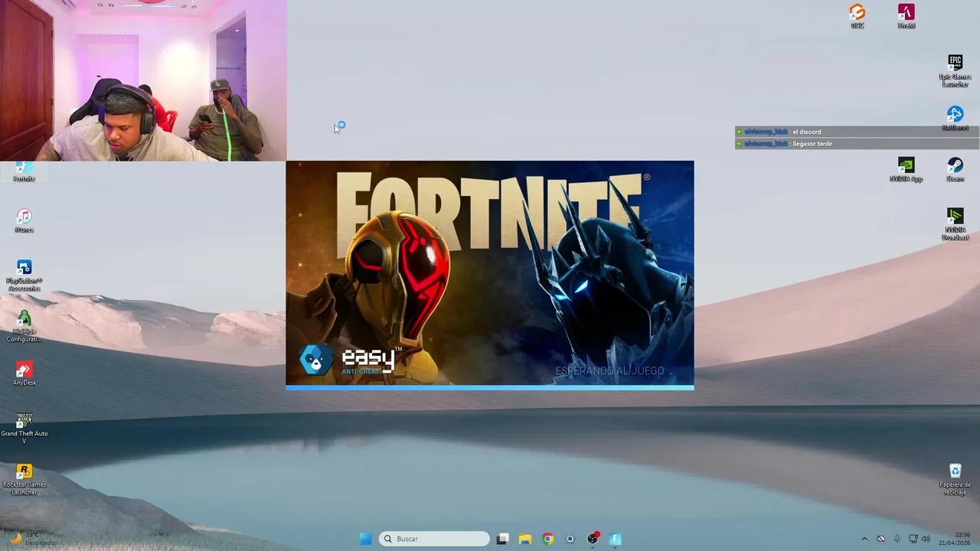Select the Battle.net desktop icon
This screenshot has height=551, width=980.
(x=955, y=119)
